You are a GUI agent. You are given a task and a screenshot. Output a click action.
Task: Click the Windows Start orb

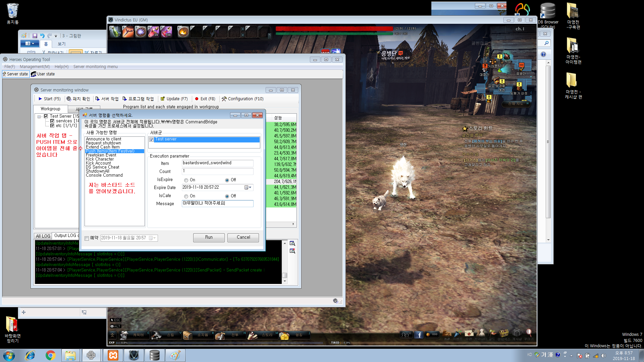click(9, 355)
